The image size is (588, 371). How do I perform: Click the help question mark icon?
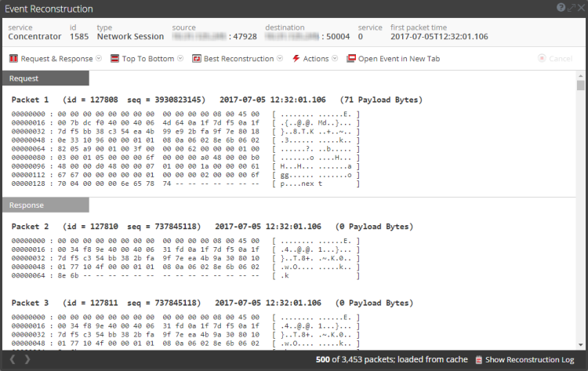pos(561,8)
